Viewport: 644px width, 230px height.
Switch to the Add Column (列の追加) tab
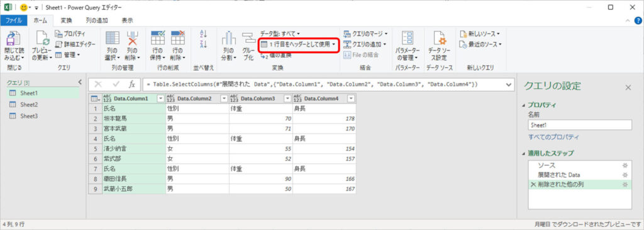[96, 20]
